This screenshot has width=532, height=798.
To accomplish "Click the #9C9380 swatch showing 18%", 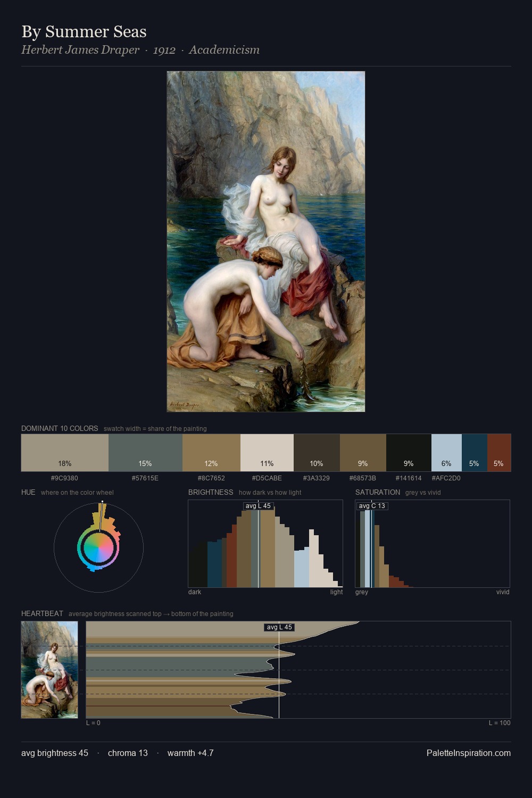I will pyautogui.click(x=65, y=453).
